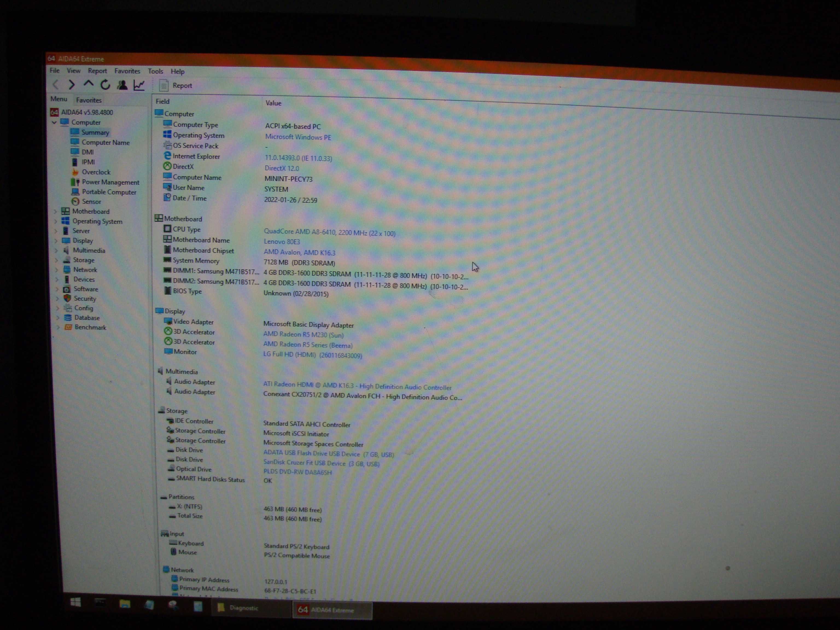
Task: Click the Display icon in left panel
Action: pyautogui.click(x=79, y=240)
